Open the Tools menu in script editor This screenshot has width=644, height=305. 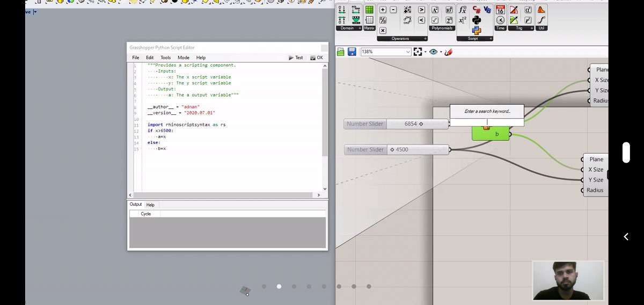coord(165,57)
